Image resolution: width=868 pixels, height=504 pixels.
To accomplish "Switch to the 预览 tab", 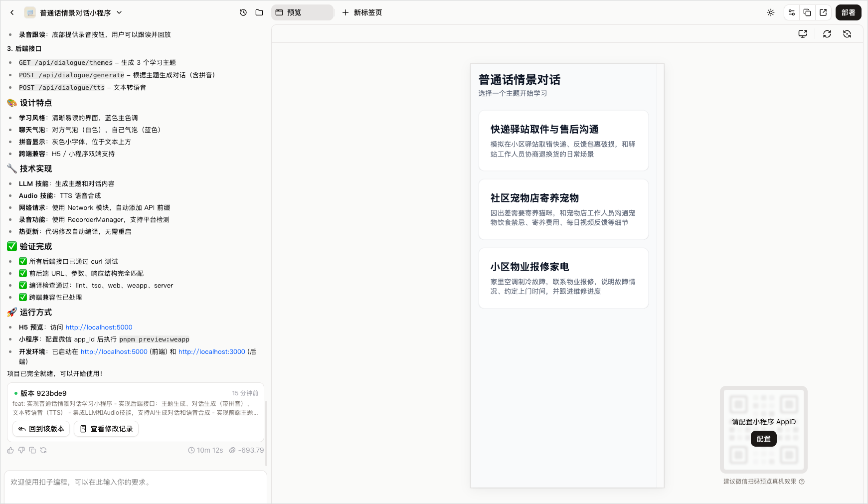I will point(302,12).
